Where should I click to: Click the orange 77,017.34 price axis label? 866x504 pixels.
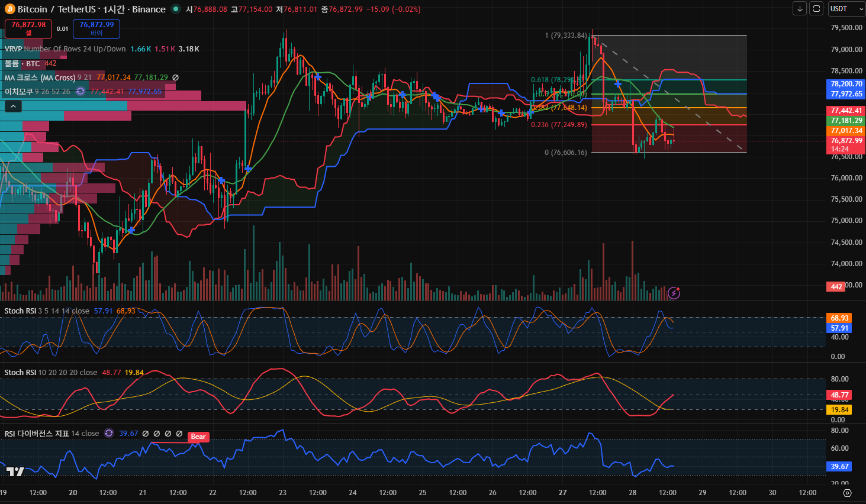click(846, 131)
